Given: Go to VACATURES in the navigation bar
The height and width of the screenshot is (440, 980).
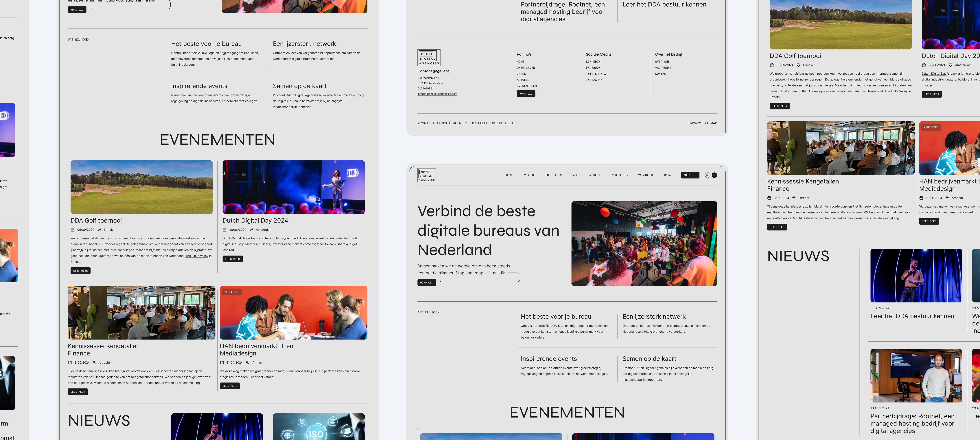Looking at the screenshot, I should point(645,175).
